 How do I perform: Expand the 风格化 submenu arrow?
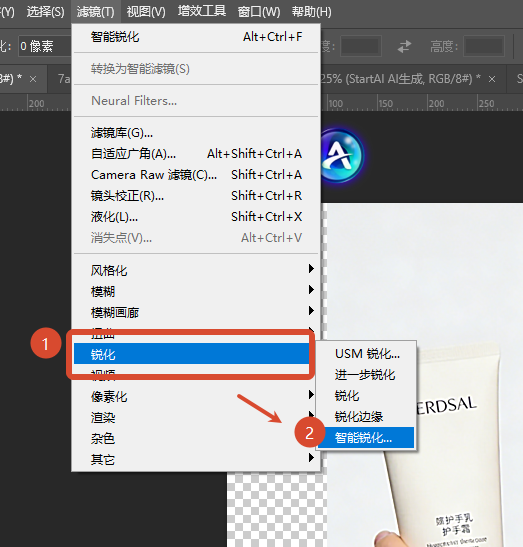click(311, 269)
